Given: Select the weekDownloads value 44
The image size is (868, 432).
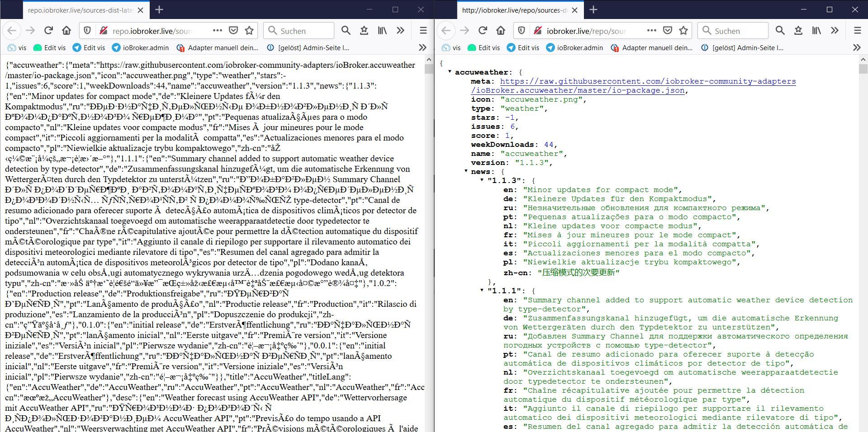Looking at the screenshot, I should point(548,145).
